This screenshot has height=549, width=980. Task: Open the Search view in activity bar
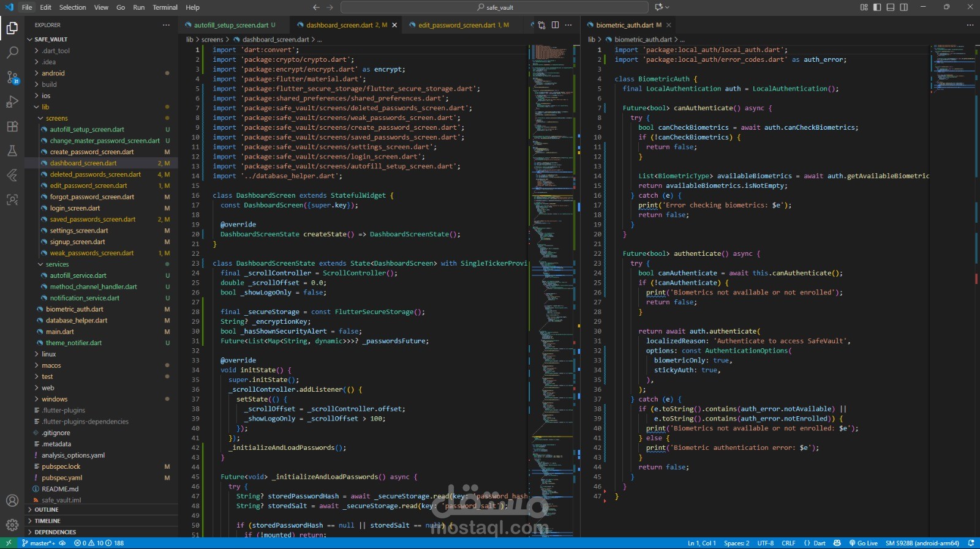(12, 53)
